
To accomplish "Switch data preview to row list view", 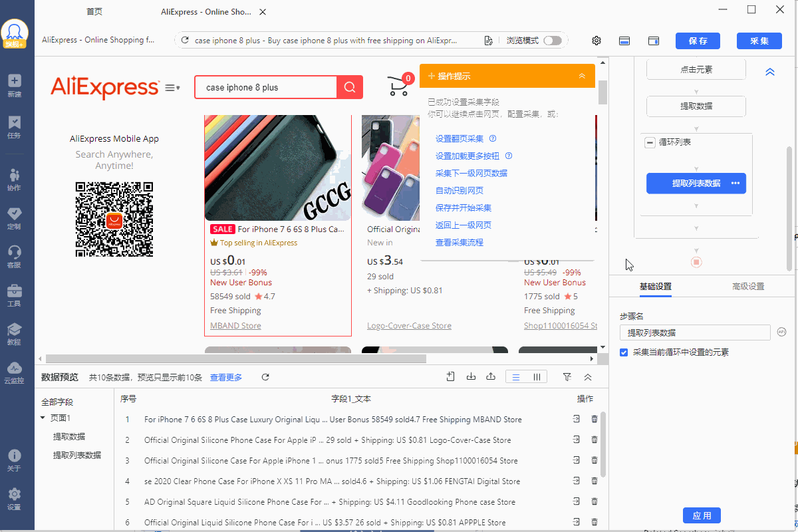I will pyautogui.click(x=516, y=377).
